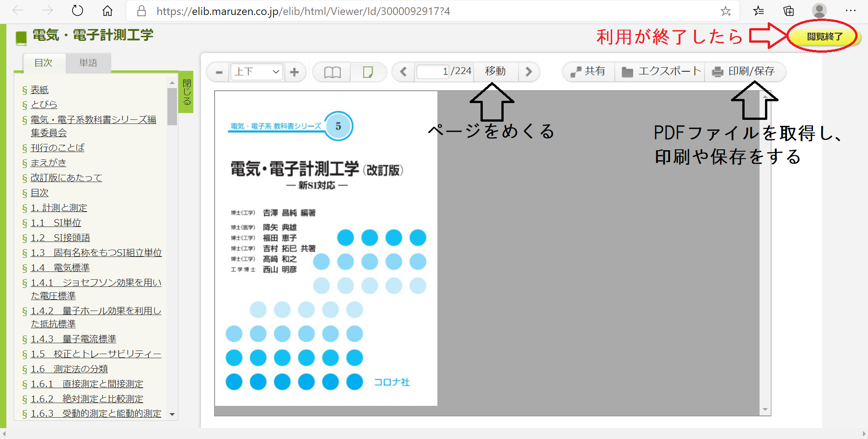The height and width of the screenshot is (439, 868).
Task: Go to previous page arrow
Action: pos(403,72)
